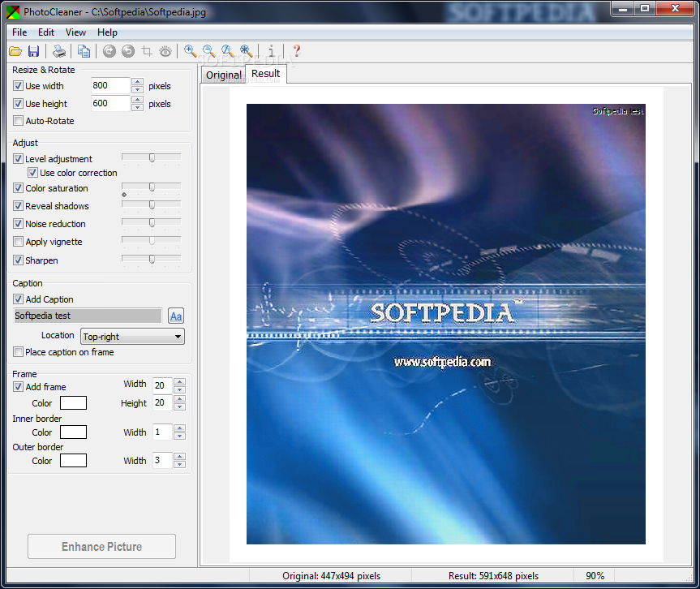700x589 pixels.
Task: Open the Help menu
Action: click(x=107, y=32)
